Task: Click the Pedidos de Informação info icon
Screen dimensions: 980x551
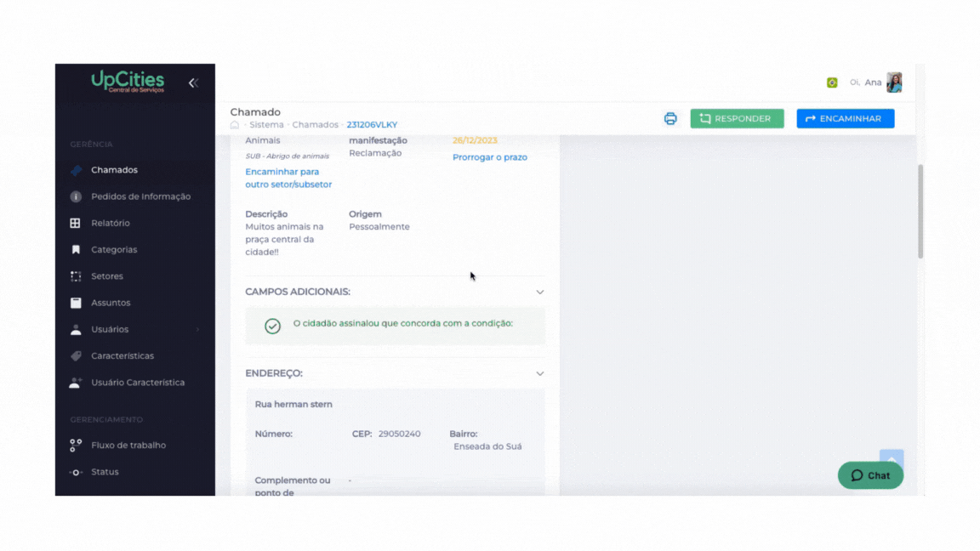Action: pyautogui.click(x=76, y=196)
